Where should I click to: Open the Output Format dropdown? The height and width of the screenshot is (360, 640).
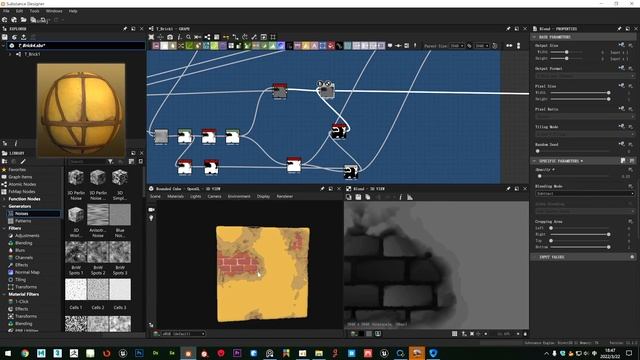point(584,76)
